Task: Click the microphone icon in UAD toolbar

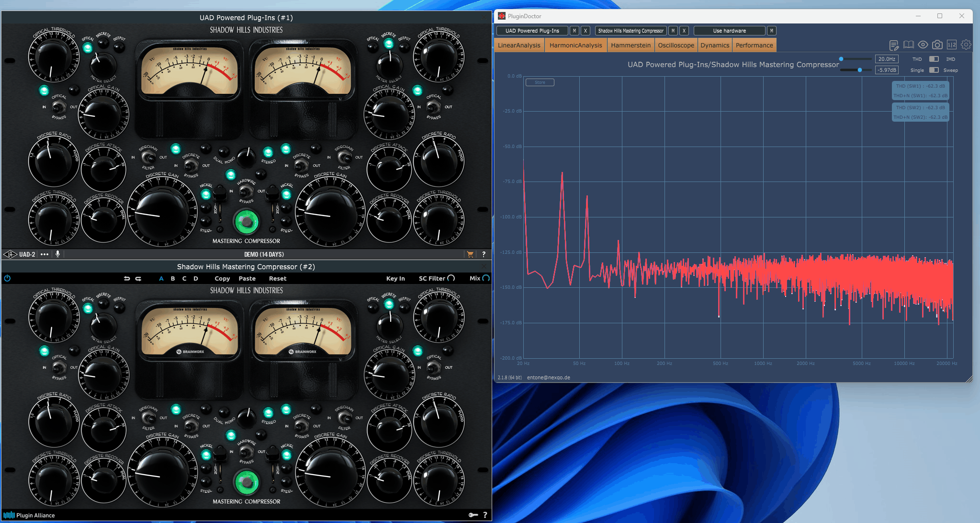Action: 57,254
